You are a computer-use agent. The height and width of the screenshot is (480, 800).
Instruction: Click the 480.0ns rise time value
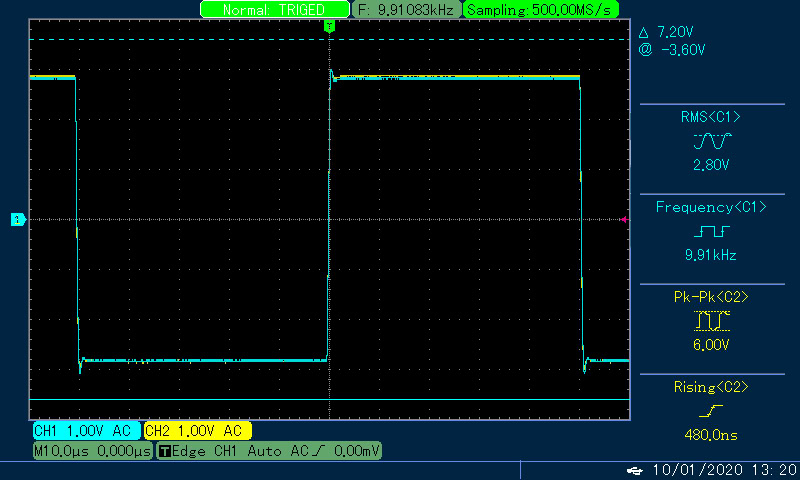pos(711,435)
